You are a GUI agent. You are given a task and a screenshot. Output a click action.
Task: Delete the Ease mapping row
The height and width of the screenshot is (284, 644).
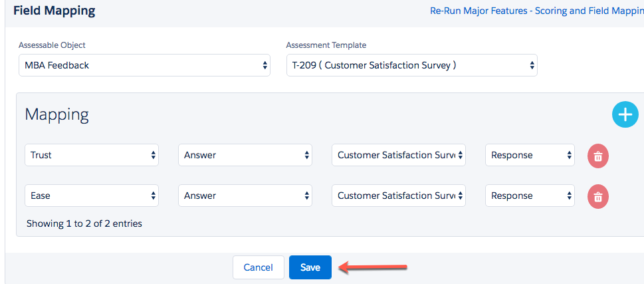pyautogui.click(x=597, y=196)
